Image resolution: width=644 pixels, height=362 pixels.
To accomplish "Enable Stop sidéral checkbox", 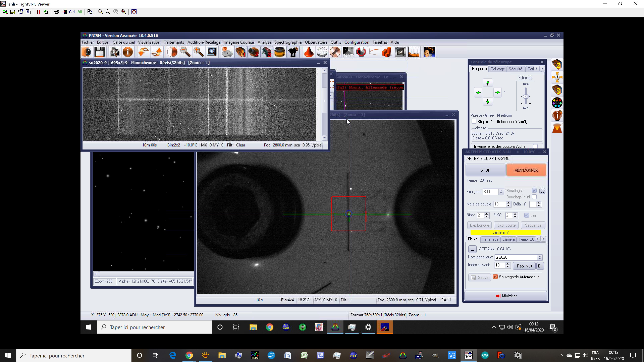I will coord(474,122).
